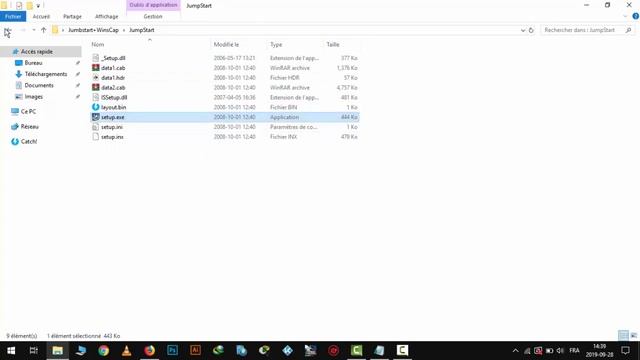Click the New folder quick access icon
The image size is (640, 360).
click(x=29, y=5)
